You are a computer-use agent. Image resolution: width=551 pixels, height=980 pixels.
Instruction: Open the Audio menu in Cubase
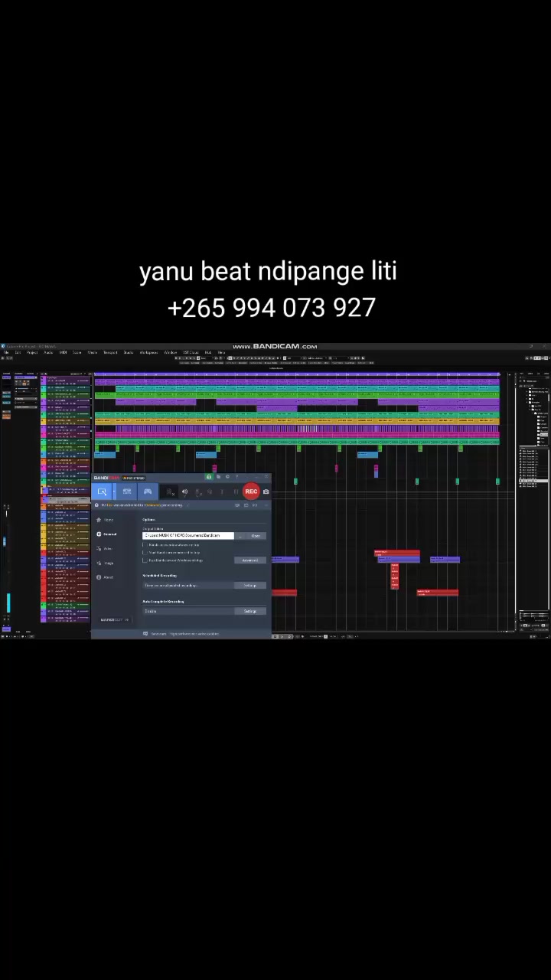48,352
